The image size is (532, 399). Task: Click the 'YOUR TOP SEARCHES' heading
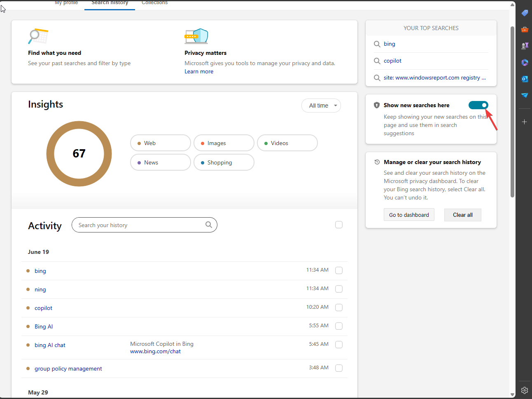pyautogui.click(x=431, y=28)
